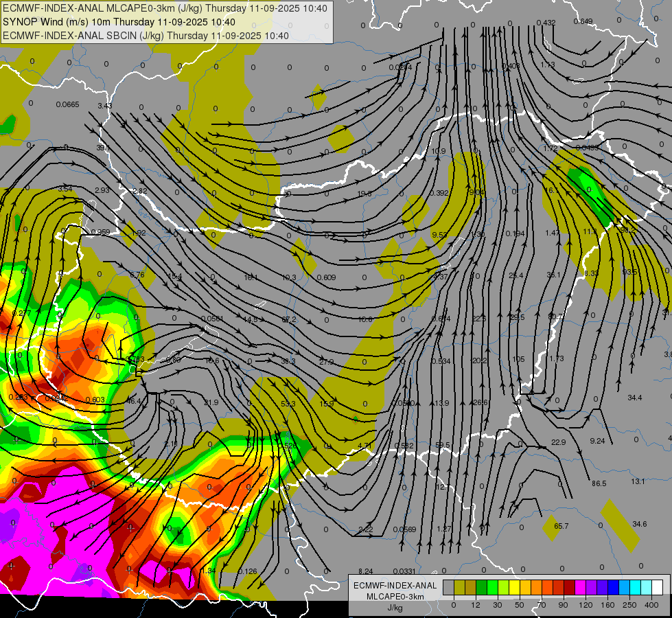Click the legend tick label '50'
This screenshot has height=618, width=672.
pyautogui.click(x=520, y=605)
